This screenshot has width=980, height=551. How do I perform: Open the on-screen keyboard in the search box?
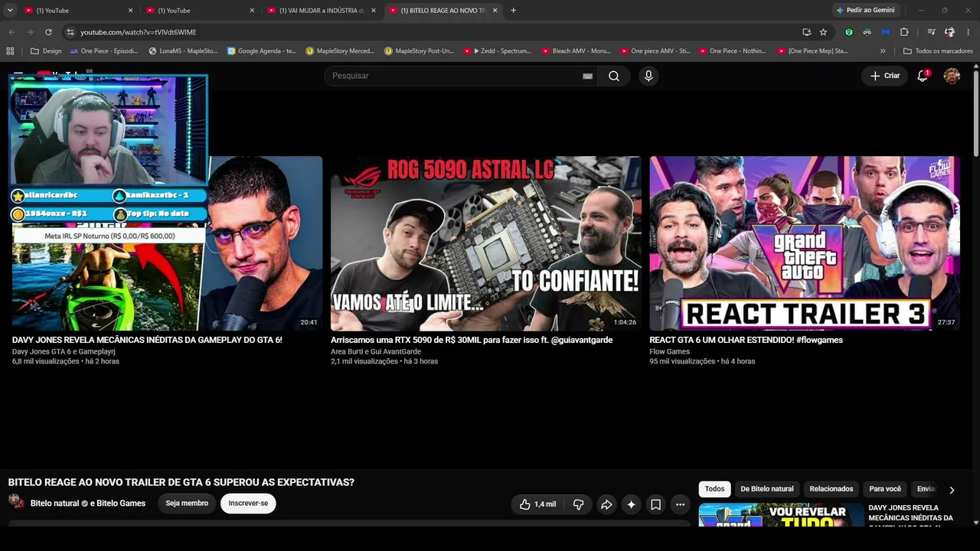[587, 76]
